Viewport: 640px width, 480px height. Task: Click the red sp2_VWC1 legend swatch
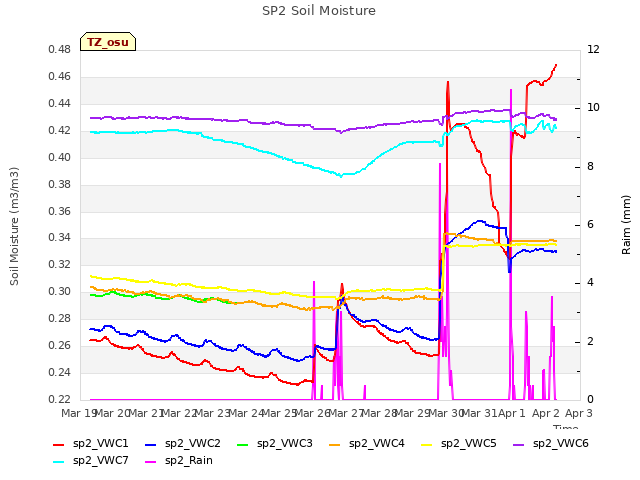coord(59,444)
